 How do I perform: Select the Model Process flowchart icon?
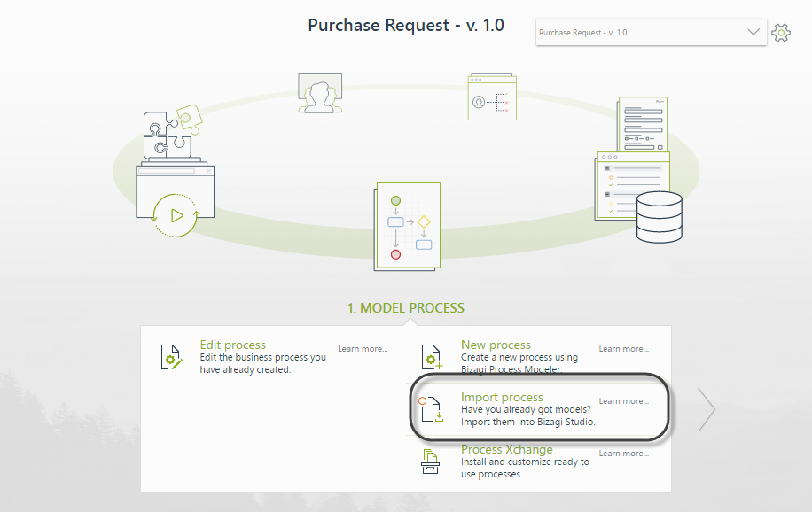click(x=408, y=226)
